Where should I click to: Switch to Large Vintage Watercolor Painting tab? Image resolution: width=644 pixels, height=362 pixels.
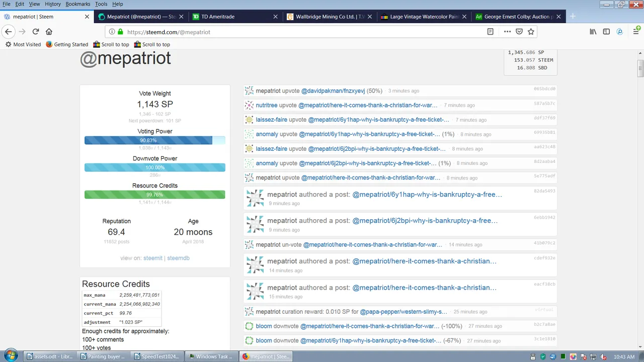point(424,17)
